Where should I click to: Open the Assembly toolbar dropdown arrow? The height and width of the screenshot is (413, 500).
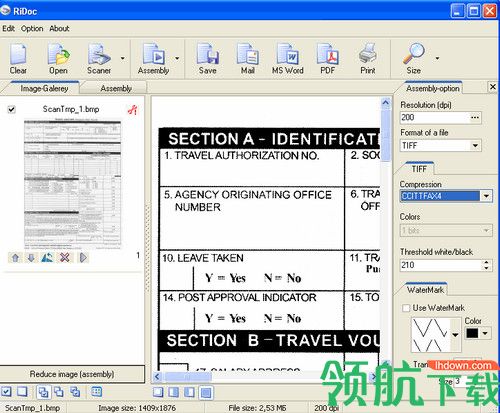pyautogui.click(x=177, y=58)
